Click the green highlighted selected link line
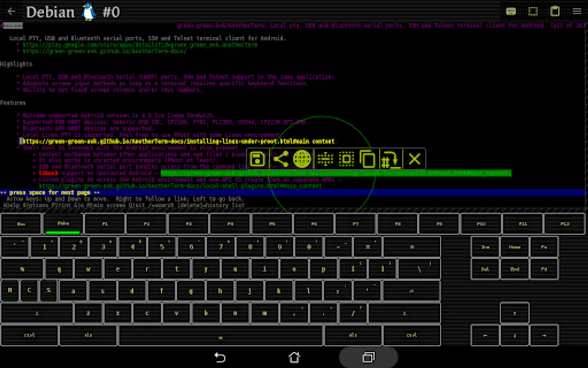The width and height of the screenshot is (588, 368). coord(336,173)
